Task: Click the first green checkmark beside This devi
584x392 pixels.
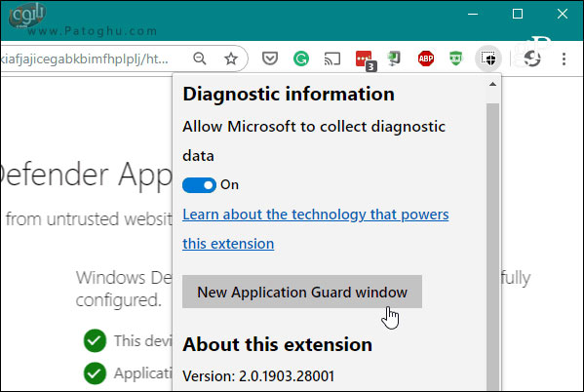Action: 95,340
